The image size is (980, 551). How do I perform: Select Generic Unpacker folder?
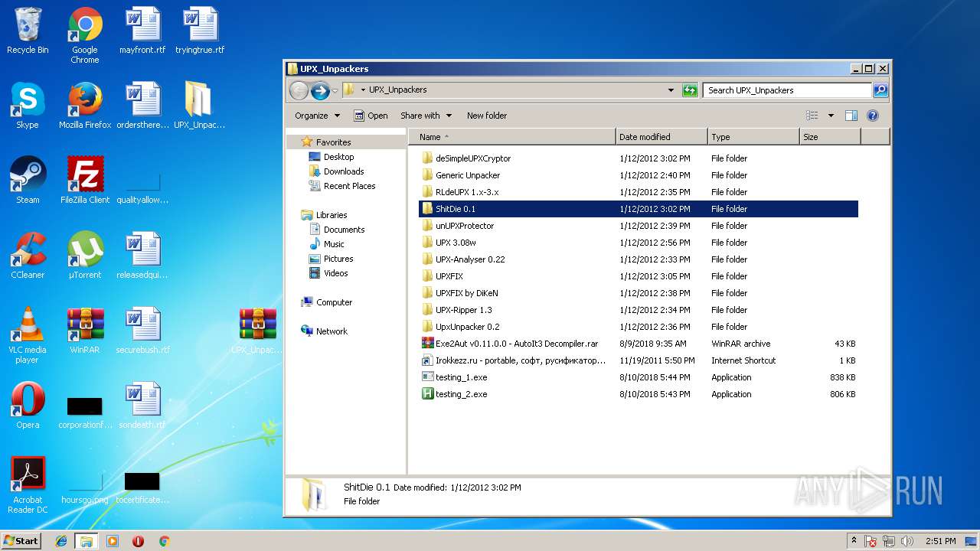(639, 175)
